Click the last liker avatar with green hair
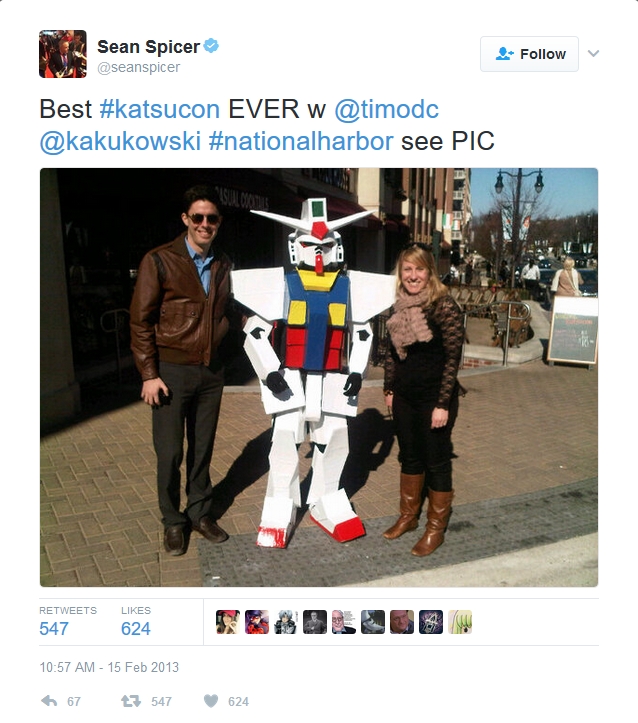 [460, 622]
